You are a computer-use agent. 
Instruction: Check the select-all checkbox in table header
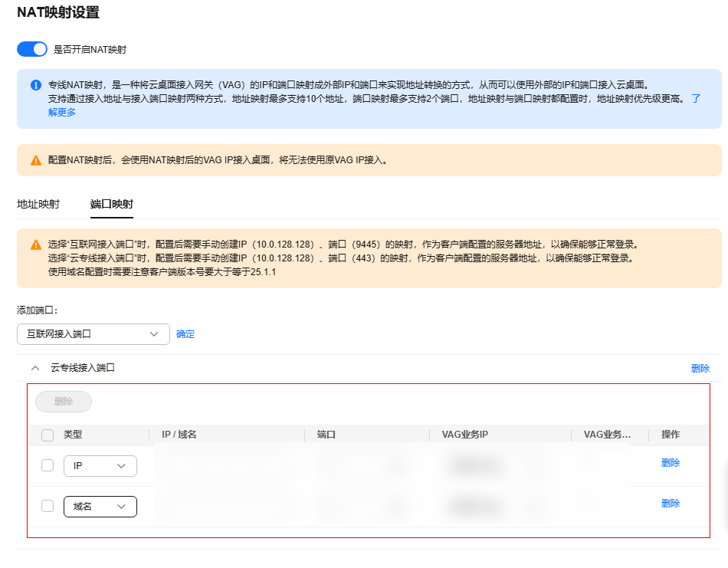click(x=48, y=435)
